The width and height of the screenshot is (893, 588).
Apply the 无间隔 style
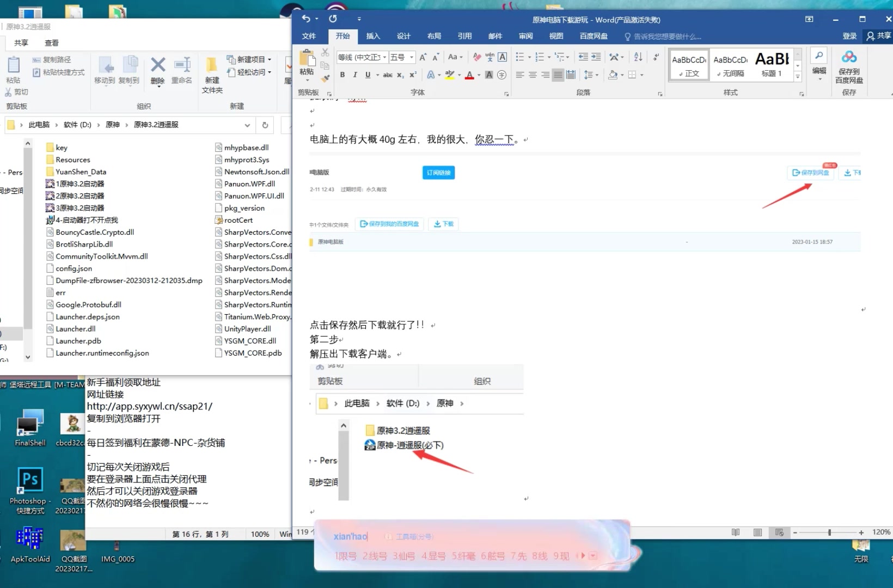tap(731, 64)
